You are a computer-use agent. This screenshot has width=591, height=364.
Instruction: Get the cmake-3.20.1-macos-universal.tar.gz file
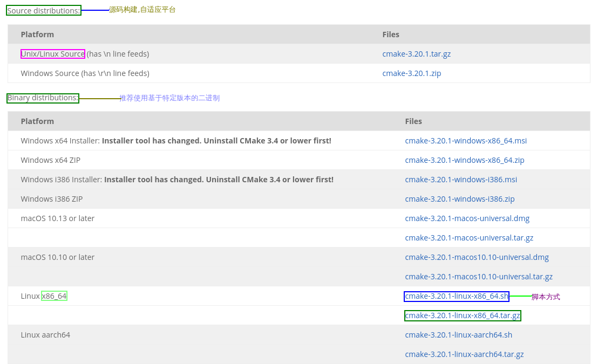tap(469, 238)
